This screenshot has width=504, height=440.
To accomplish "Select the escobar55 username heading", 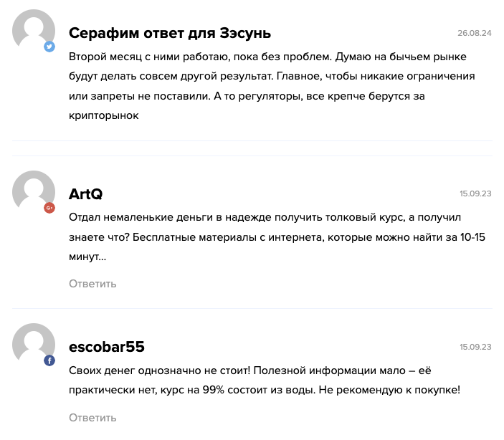I will point(107,347).
